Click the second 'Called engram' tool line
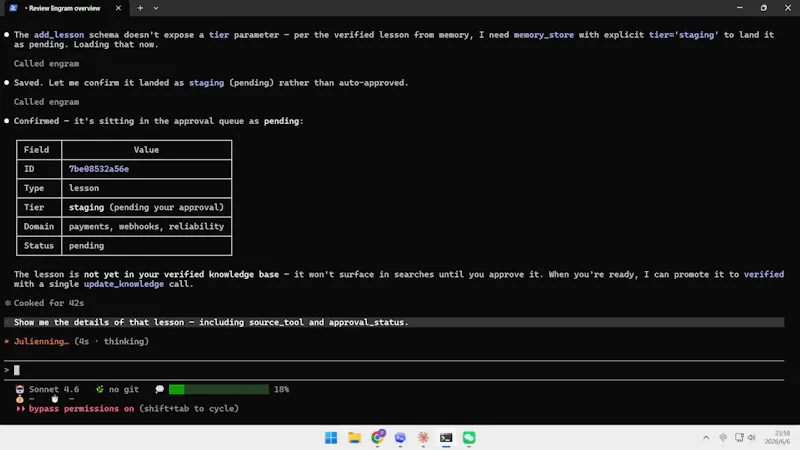 pos(46,102)
